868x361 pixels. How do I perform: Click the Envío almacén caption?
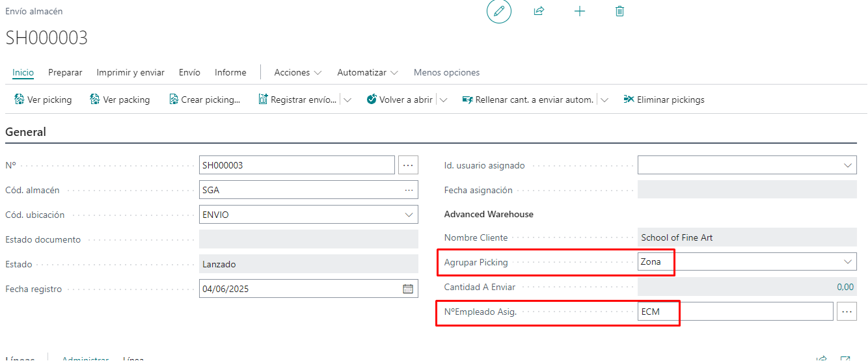click(x=34, y=12)
